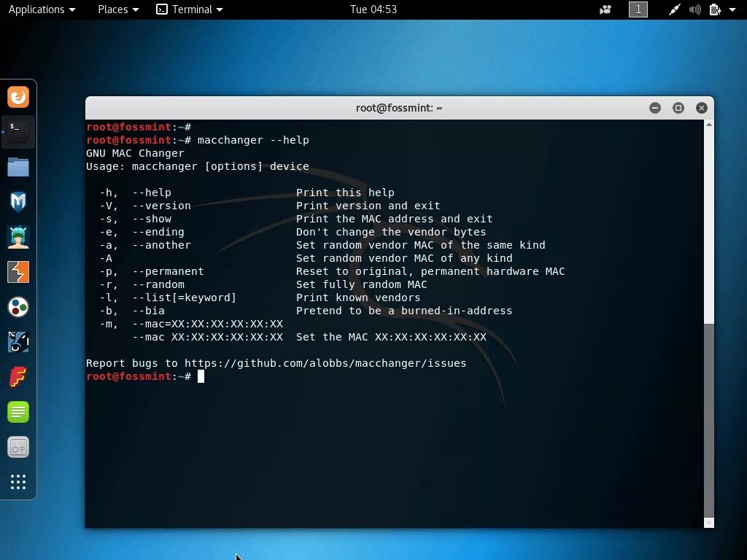Image resolution: width=747 pixels, height=560 pixels.
Task: Launch Metasploit from the dock
Action: tap(18, 202)
